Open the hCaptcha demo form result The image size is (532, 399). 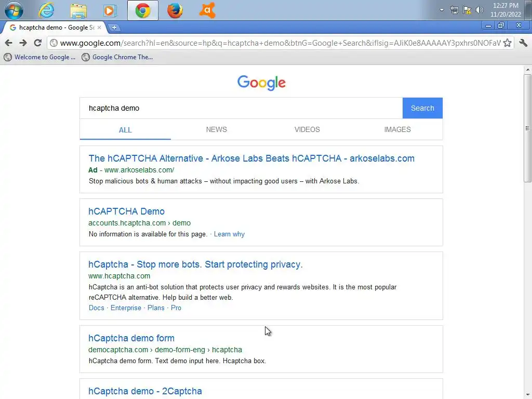pyautogui.click(x=131, y=338)
